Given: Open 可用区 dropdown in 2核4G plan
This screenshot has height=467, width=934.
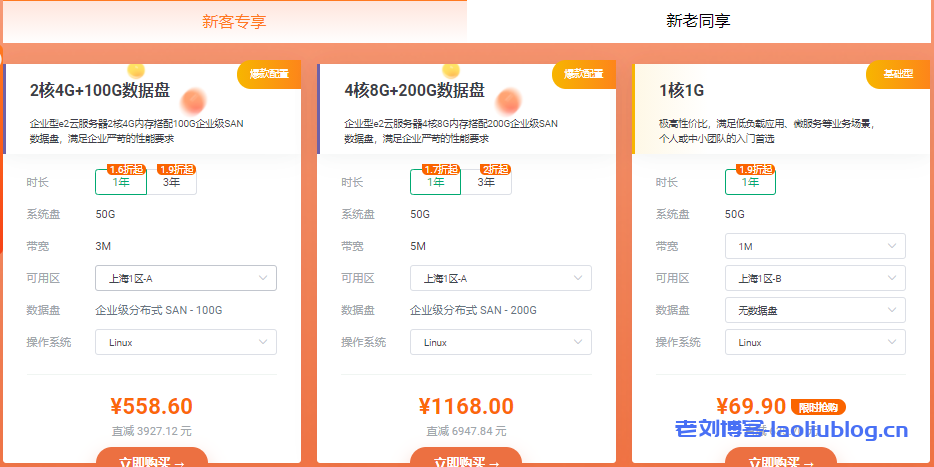Looking at the screenshot, I should coord(185,278).
